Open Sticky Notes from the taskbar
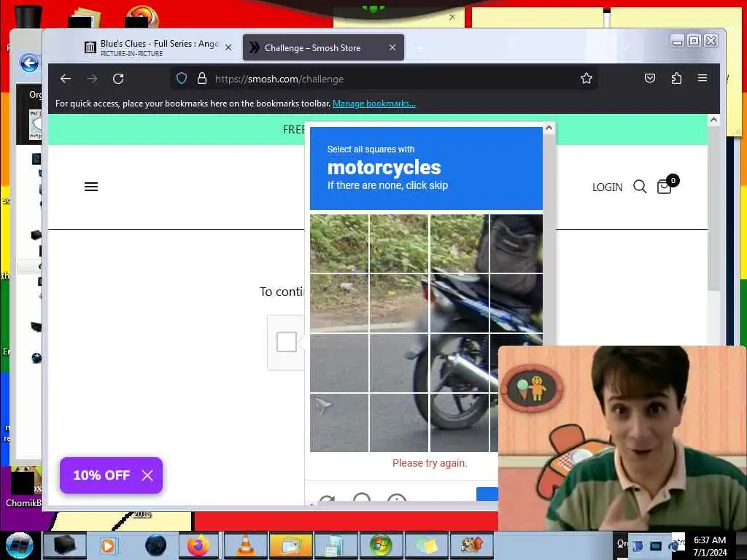Screen dimensions: 747x560 tap(426, 545)
